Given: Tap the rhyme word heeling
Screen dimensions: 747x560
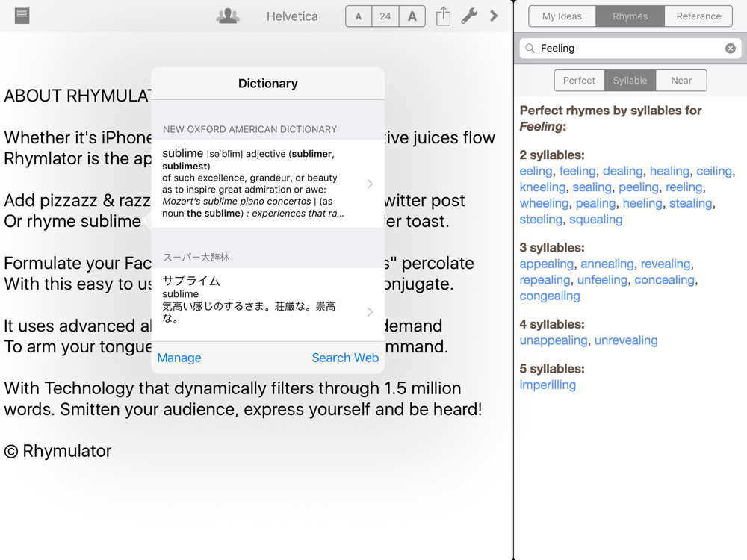Looking at the screenshot, I should (642, 204).
